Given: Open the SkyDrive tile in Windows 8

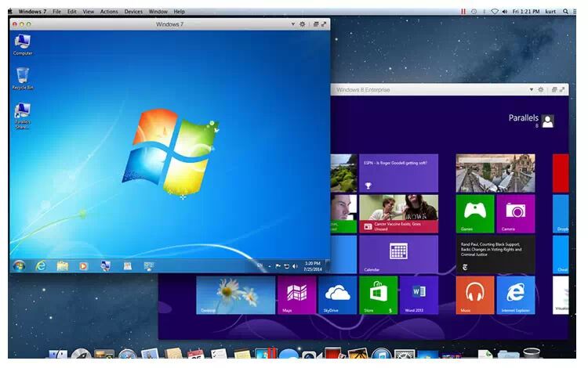Looking at the screenshot, I should pos(337,295).
